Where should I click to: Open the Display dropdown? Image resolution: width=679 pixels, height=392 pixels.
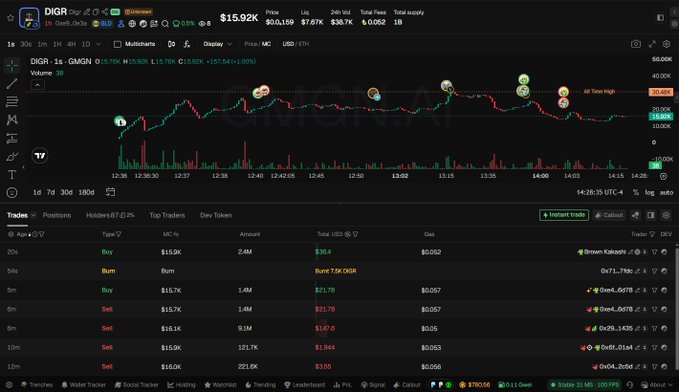click(217, 44)
